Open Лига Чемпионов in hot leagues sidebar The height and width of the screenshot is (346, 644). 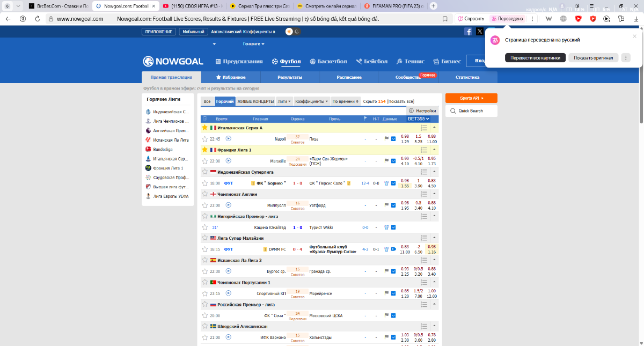(171, 121)
